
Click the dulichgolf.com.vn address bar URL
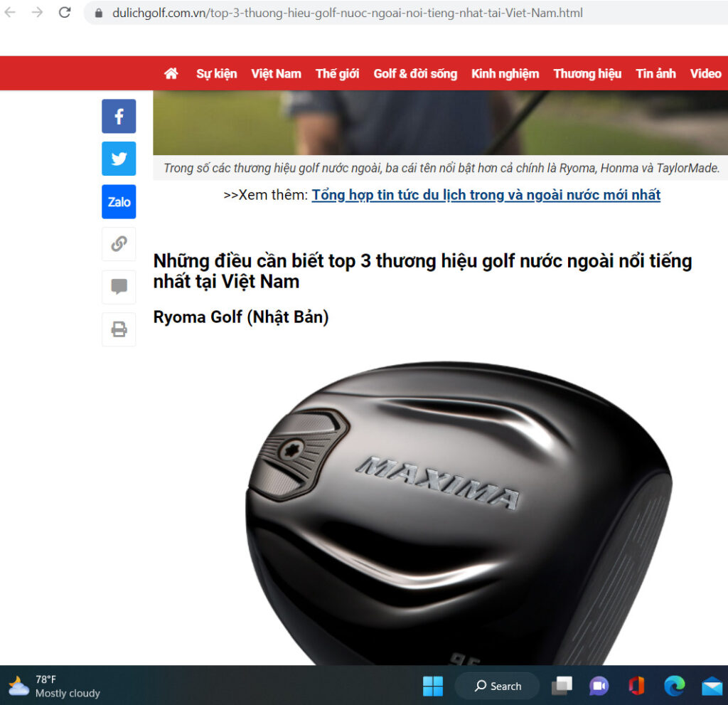click(x=347, y=13)
